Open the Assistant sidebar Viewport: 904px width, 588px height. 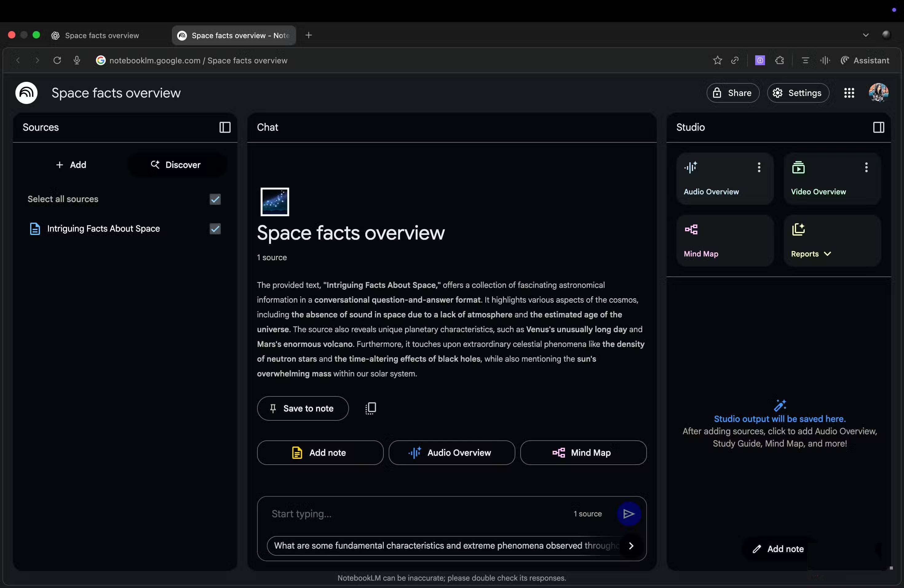(x=865, y=60)
